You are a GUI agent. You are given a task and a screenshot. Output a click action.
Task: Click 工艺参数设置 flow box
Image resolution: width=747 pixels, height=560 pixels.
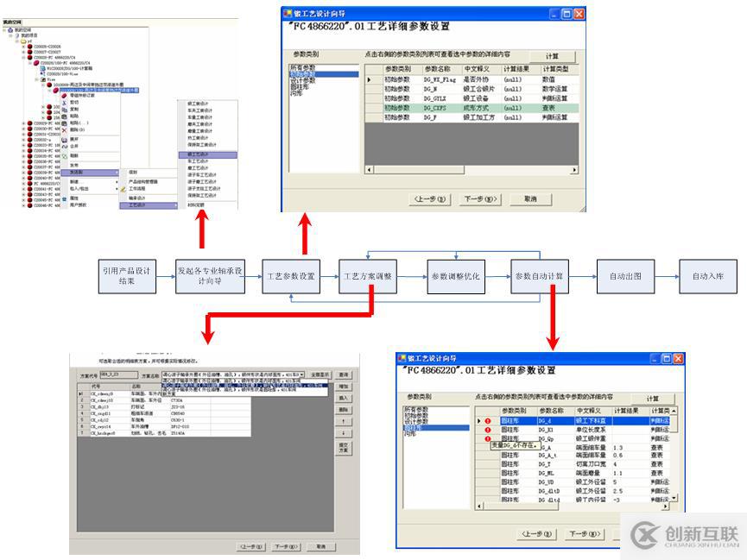(x=291, y=276)
